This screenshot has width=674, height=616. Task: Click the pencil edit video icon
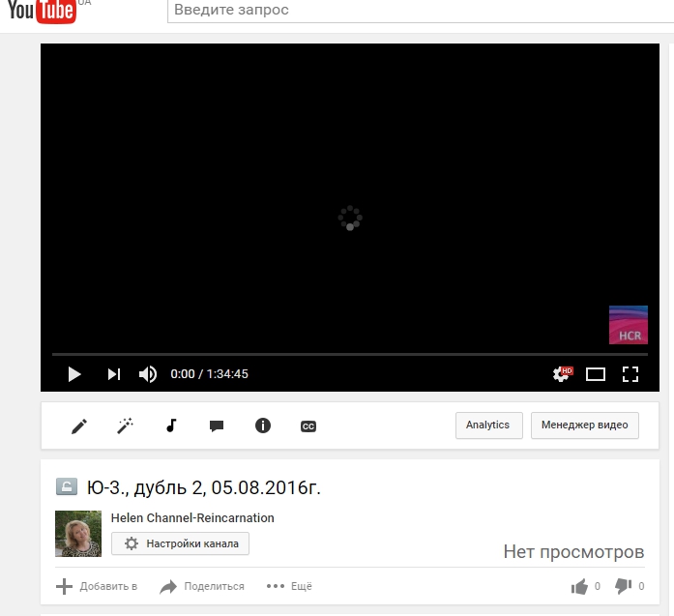click(79, 425)
